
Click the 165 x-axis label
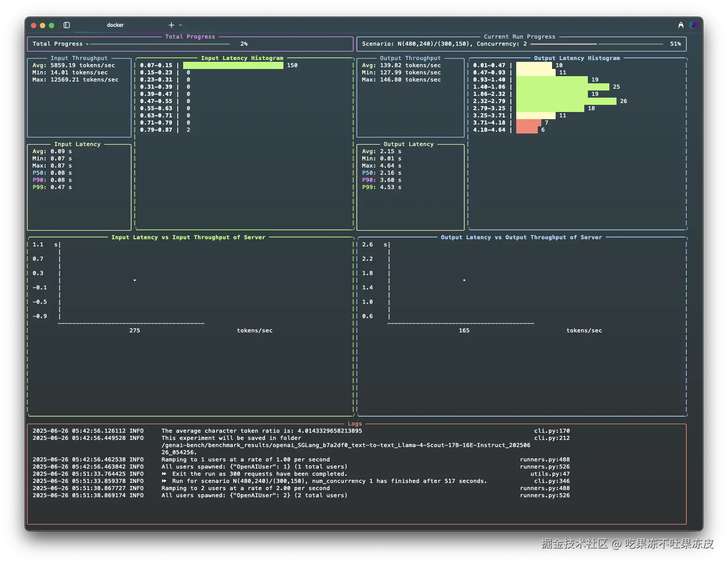coord(464,331)
